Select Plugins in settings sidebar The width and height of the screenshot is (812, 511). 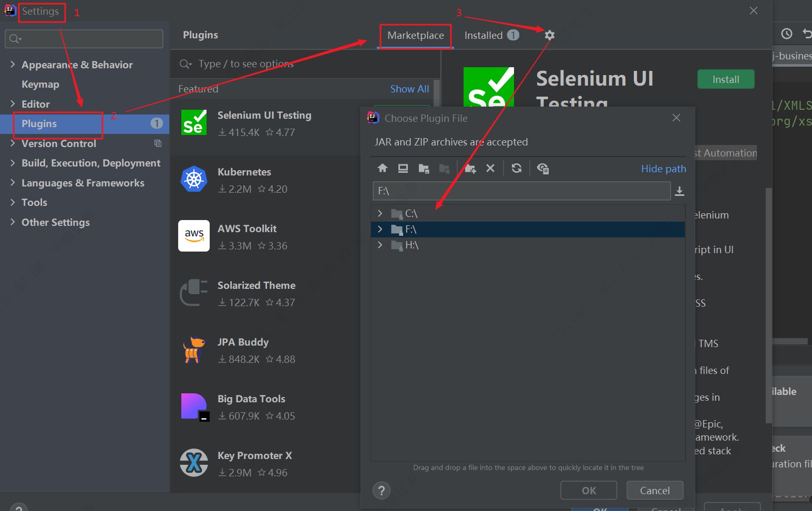85,123
